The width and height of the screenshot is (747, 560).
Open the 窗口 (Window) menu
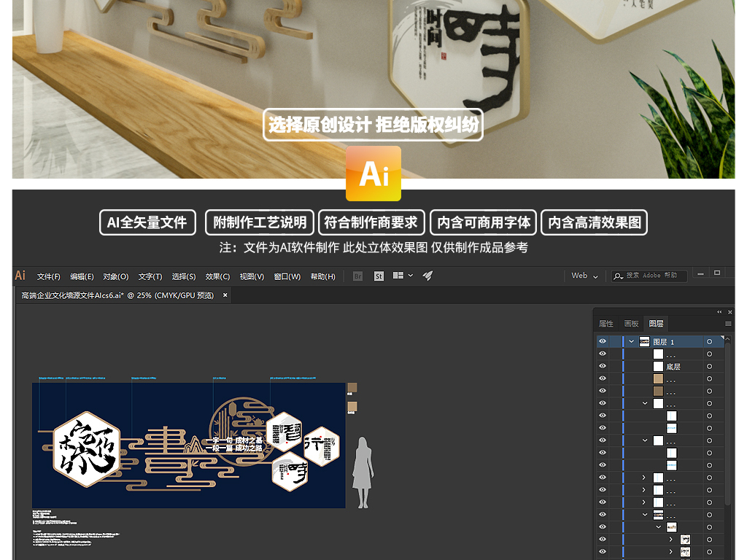click(x=287, y=276)
